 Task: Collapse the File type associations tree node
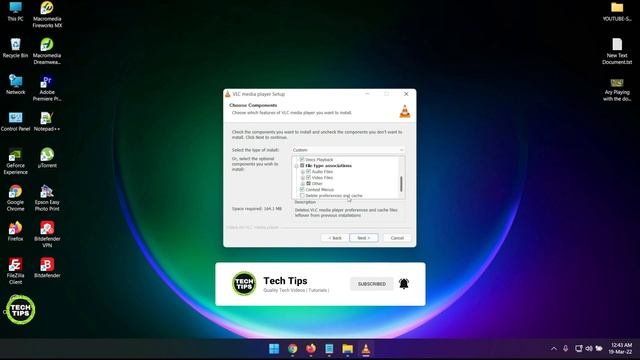(296, 166)
